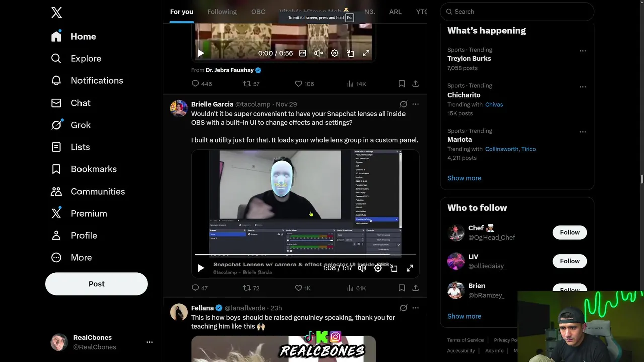The height and width of the screenshot is (362, 644).
Task: Click the Search input field
Action: click(x=517, y=11)
